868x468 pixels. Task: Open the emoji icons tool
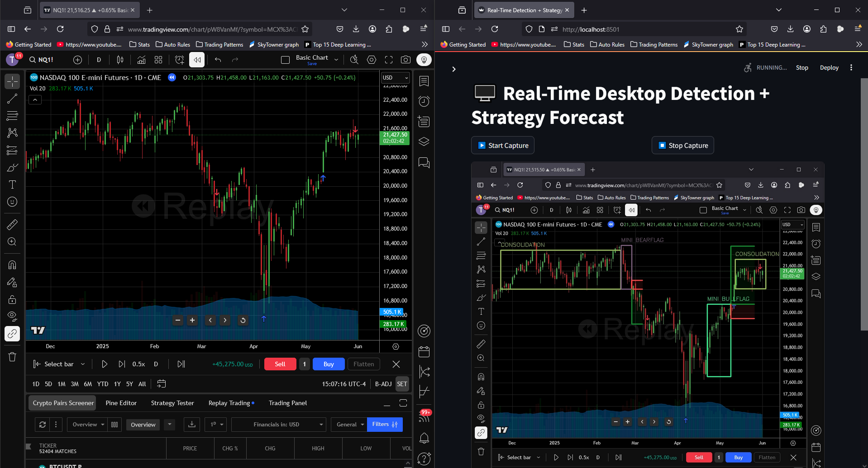tap(12, 202)
